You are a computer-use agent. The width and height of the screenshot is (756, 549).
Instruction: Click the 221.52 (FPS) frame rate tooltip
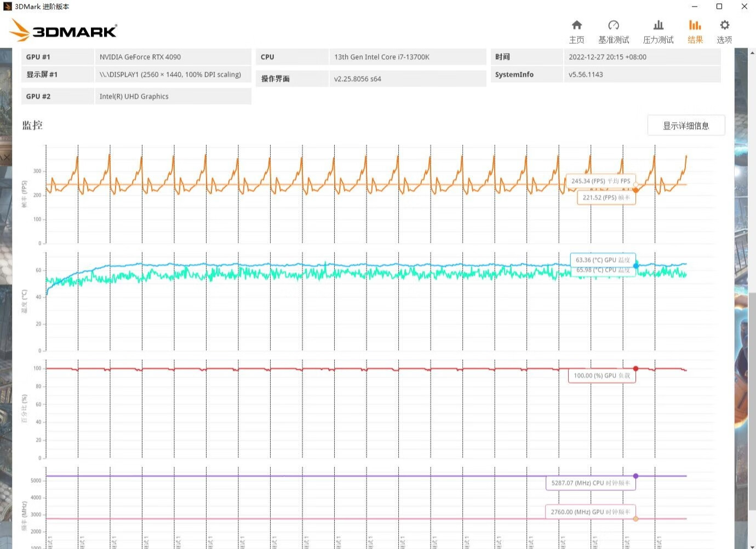[606, 198]
